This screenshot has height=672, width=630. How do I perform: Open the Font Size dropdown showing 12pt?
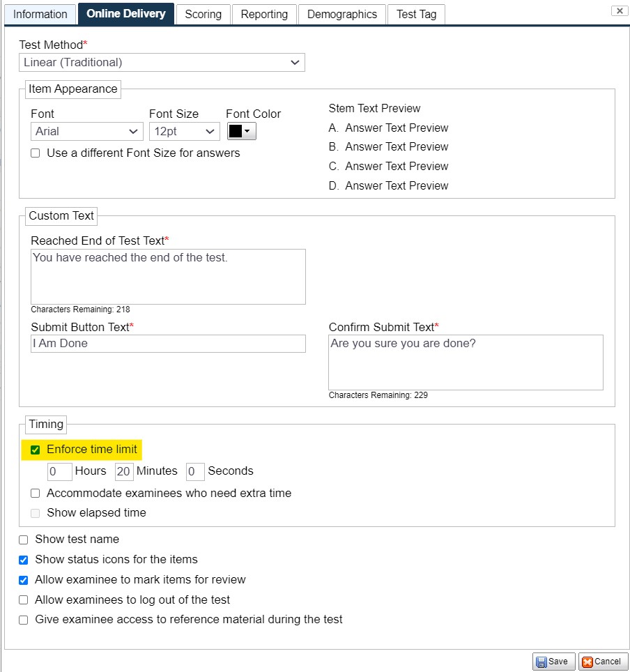[x=184, y=132]
